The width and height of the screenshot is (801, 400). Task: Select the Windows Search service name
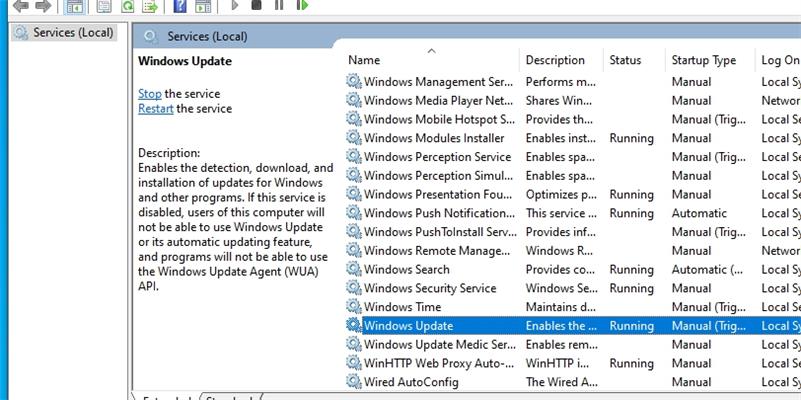pyautogui.click(x=407, y=270)
